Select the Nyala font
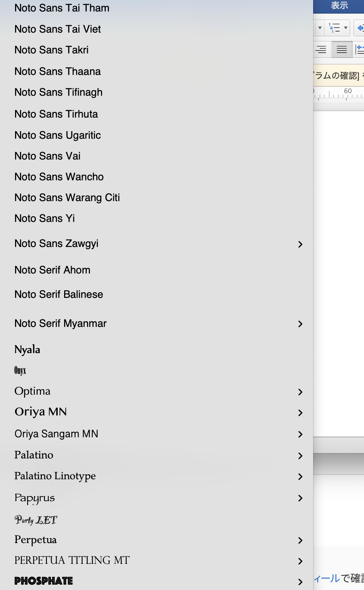 [27, 349]
